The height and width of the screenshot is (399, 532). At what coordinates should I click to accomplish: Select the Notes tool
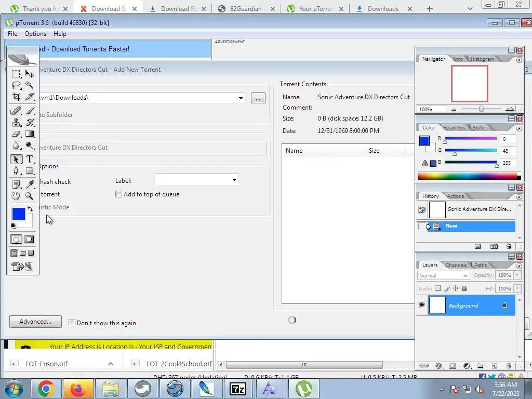[x=16, y=184]
